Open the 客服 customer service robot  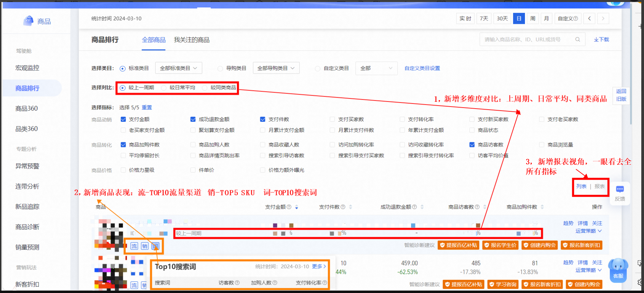click(618, 270)
